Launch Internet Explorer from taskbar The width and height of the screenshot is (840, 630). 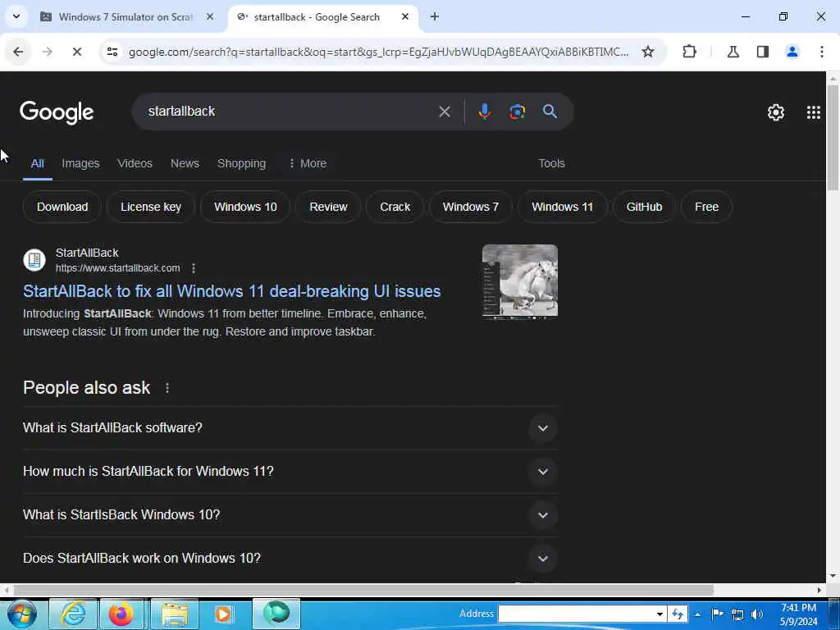73,614
